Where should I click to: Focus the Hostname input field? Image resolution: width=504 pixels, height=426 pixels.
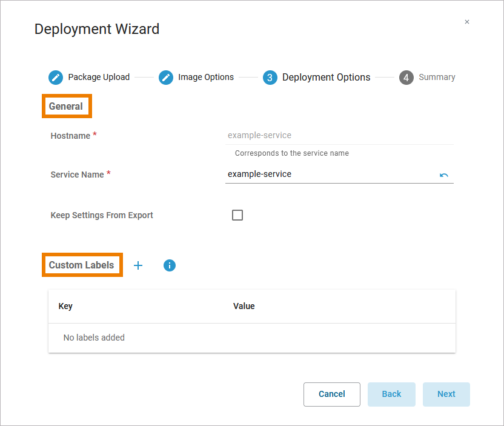[339, 135]
